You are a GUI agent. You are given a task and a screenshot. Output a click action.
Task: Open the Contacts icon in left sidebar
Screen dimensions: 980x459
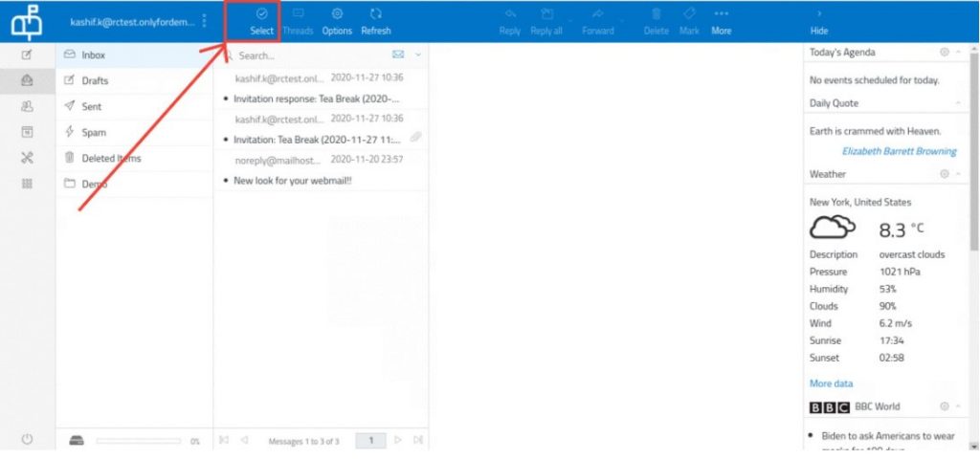(27, 107)
